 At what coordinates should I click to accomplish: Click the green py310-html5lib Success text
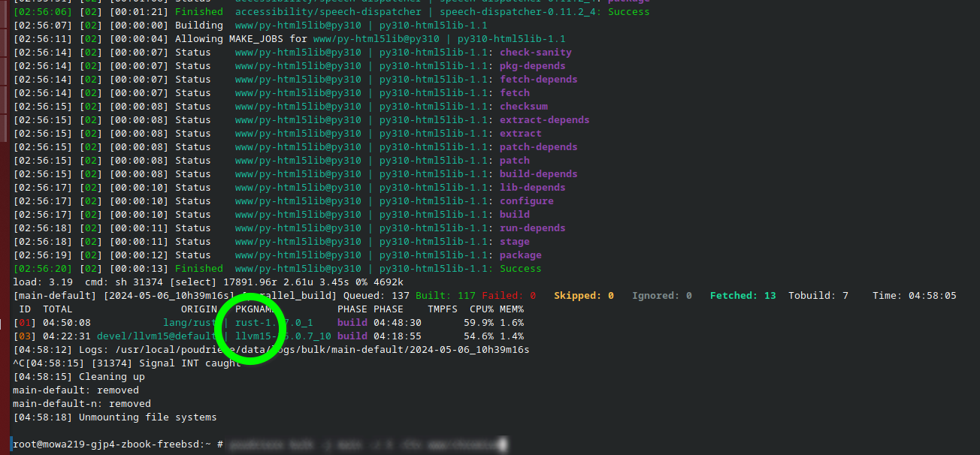point(520,269)
